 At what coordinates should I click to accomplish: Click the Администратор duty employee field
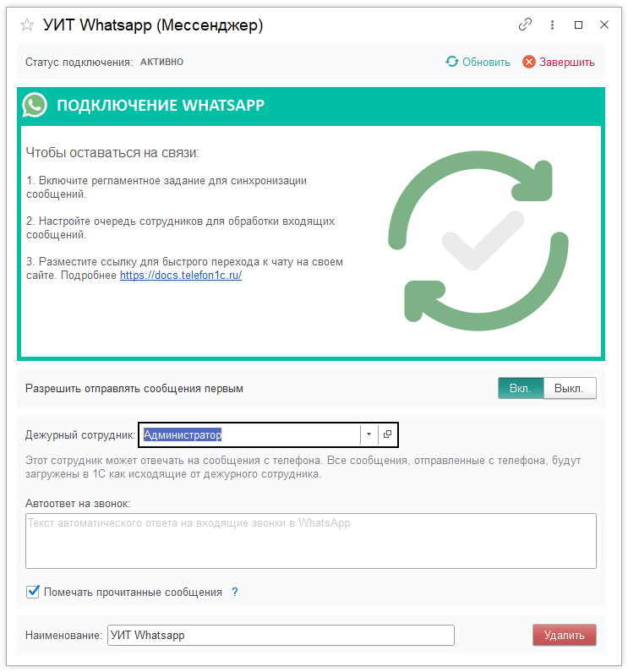tap(249, 434)
